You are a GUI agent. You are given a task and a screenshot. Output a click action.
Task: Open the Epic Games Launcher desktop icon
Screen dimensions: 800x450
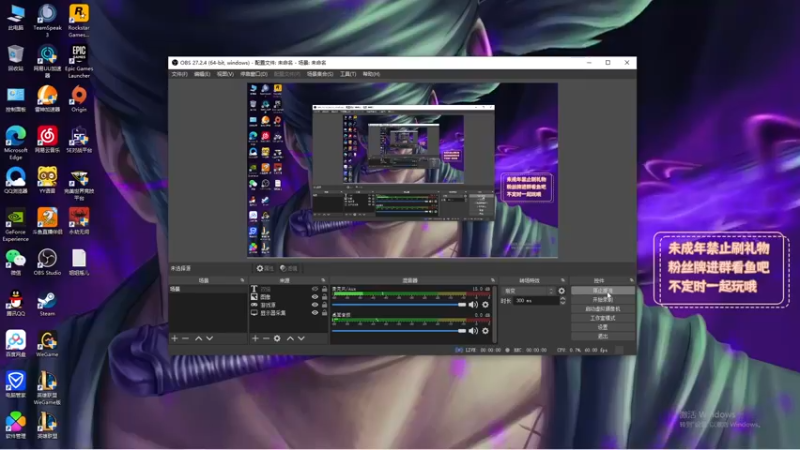79,61
